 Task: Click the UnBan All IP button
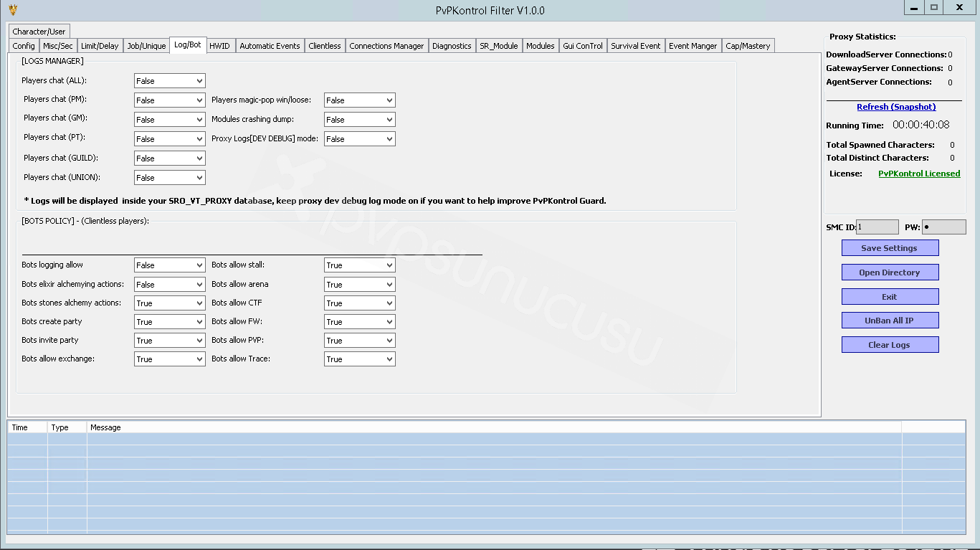coord(890,321)
